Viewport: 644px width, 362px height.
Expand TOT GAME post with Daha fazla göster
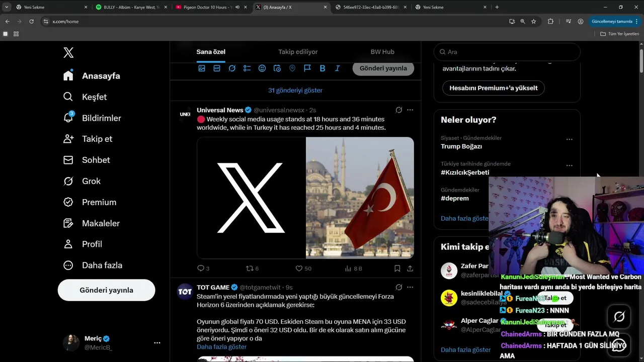(x=222, y=347)
